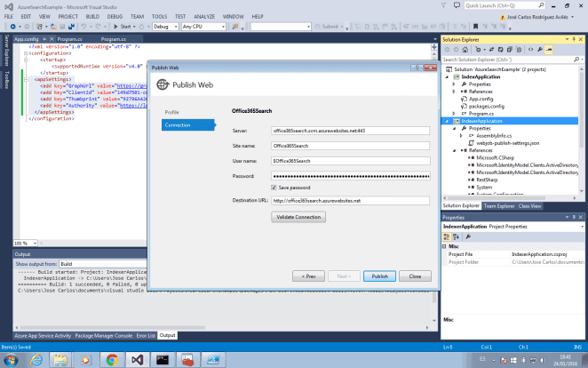Screen dimensions: 588x368
Task: Click < Prev button in dialog
Action: tap(308, 276)
